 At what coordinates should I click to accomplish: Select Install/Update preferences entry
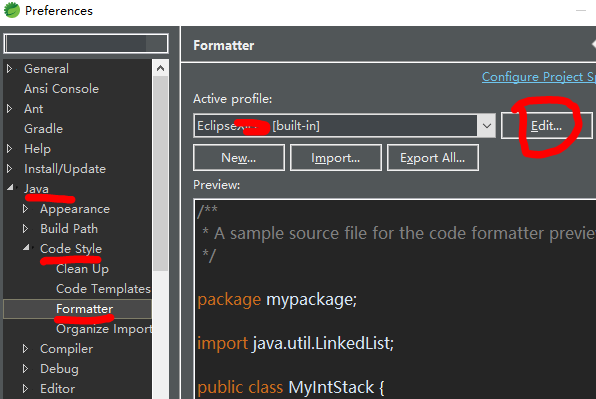click(x=65, y=169)
